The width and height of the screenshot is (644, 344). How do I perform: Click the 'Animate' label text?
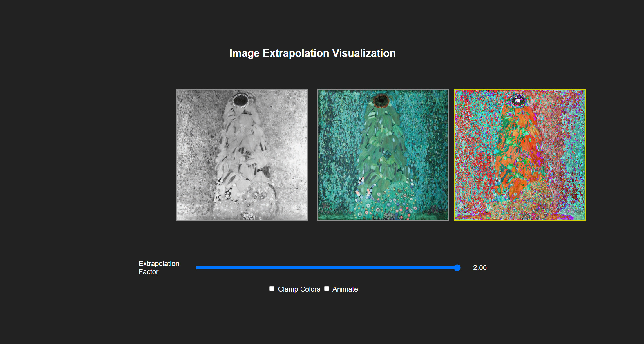[345, 289]
